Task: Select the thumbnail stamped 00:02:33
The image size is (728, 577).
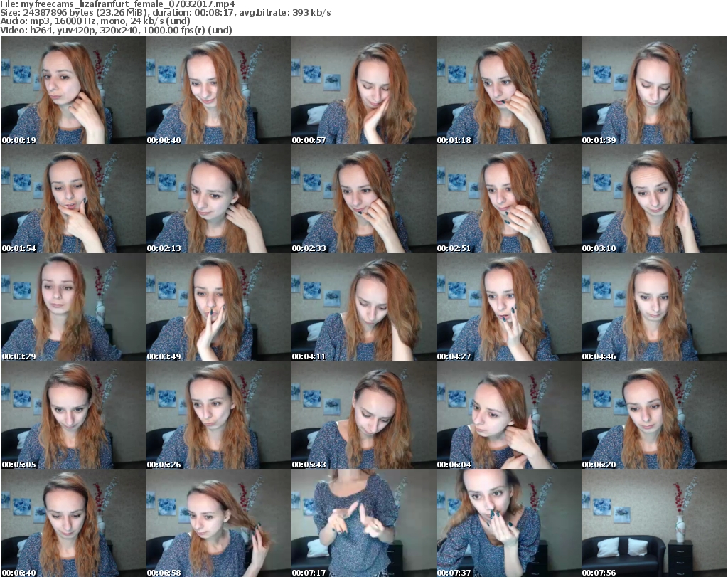Action: (363, 198)
